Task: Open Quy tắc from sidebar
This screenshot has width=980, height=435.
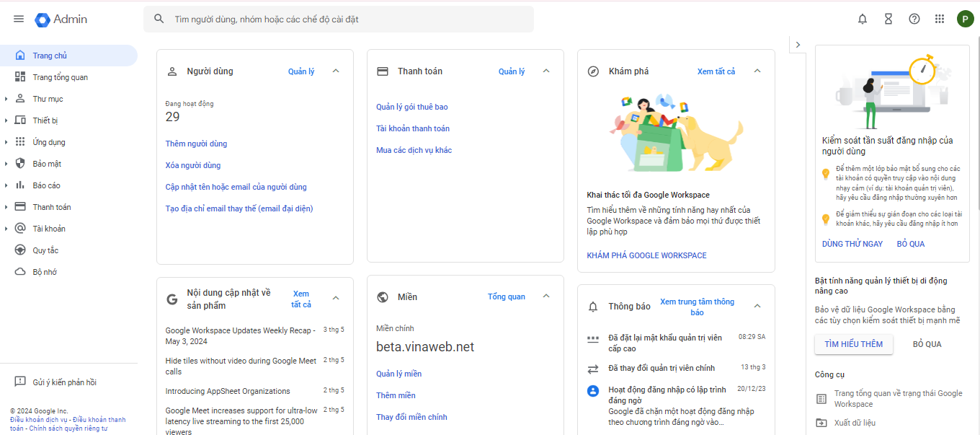Action: [45, 250]
